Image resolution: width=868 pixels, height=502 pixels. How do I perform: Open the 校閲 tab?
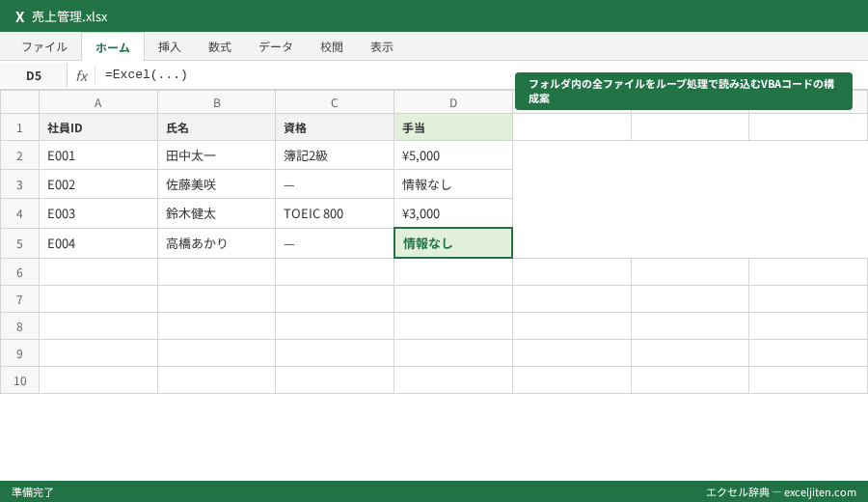pyautogui.click(x=332, y=47)
